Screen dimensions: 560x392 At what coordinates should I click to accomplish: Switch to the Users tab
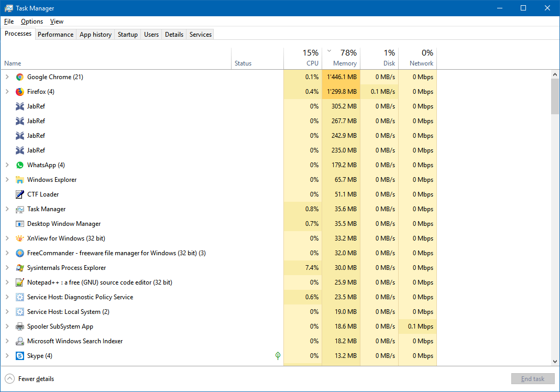151,34
